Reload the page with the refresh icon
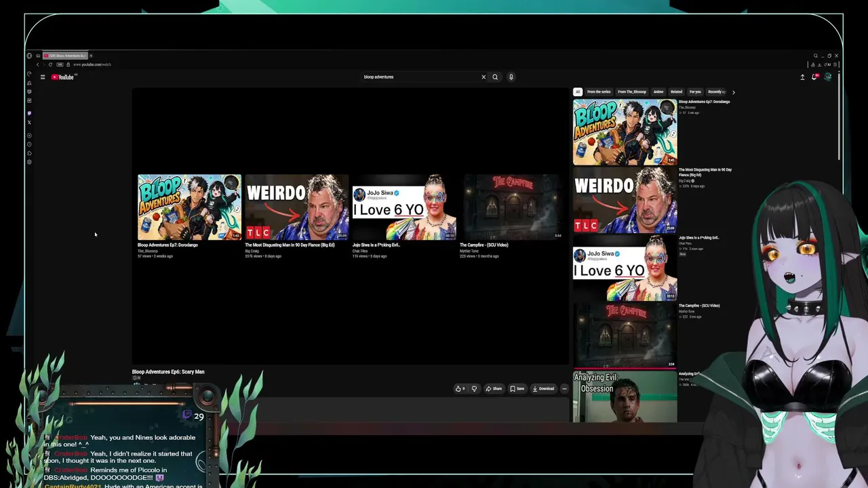Image resolution: width=868 pixels, height=488 pixels. point(50,64)
